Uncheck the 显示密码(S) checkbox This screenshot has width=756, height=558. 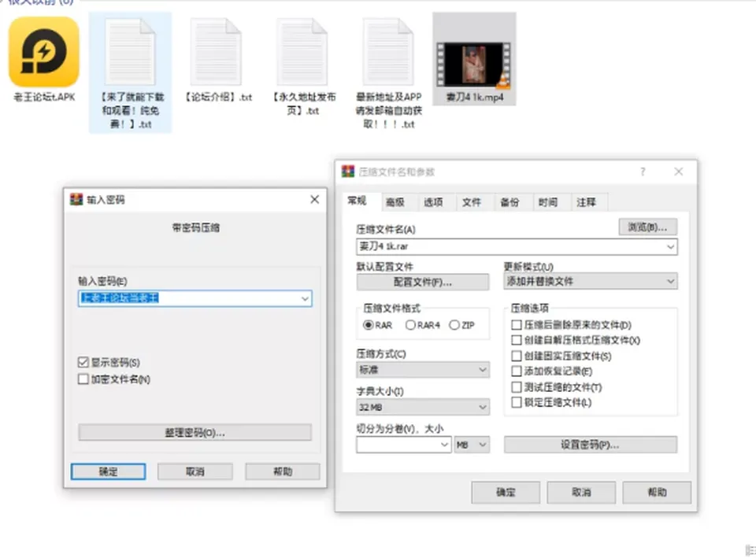[x=83, y=362]
